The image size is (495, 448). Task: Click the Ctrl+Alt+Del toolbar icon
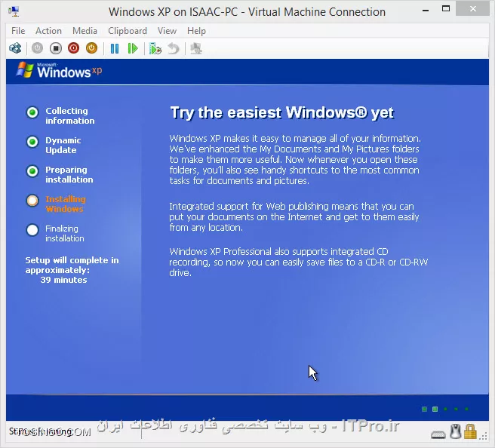point(15,48)
